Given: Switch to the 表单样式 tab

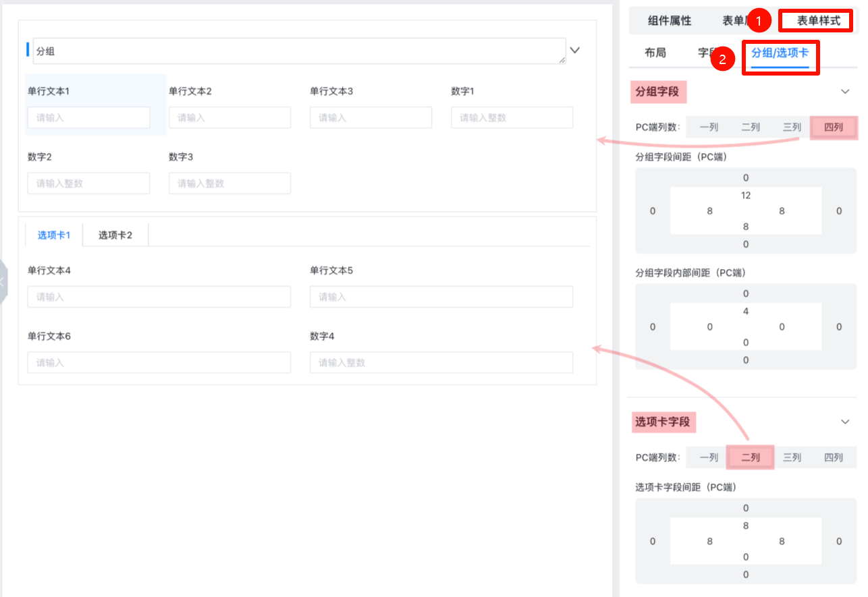Looking at the screenshot, I should click(818, 21).
